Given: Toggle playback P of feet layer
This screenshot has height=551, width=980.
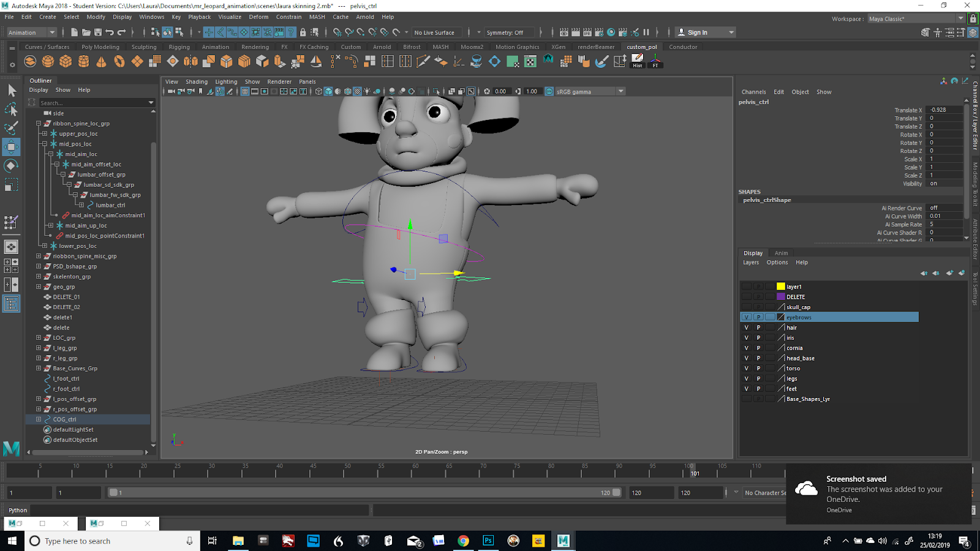Looking at the screenshot, I should click(758, 389).
